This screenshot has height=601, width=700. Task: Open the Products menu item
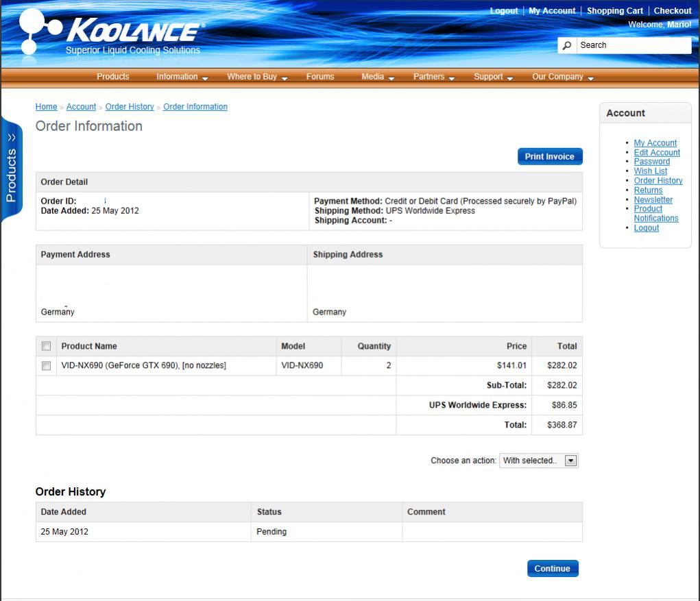113,77
